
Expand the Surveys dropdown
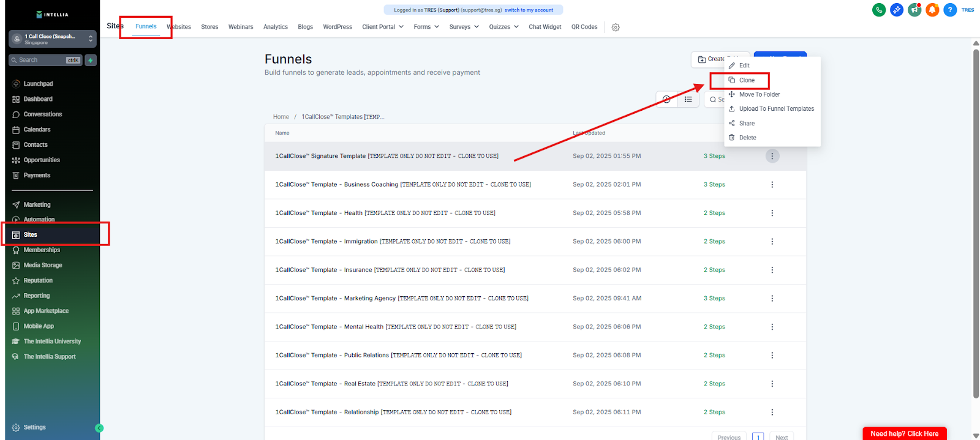point(464,27)
